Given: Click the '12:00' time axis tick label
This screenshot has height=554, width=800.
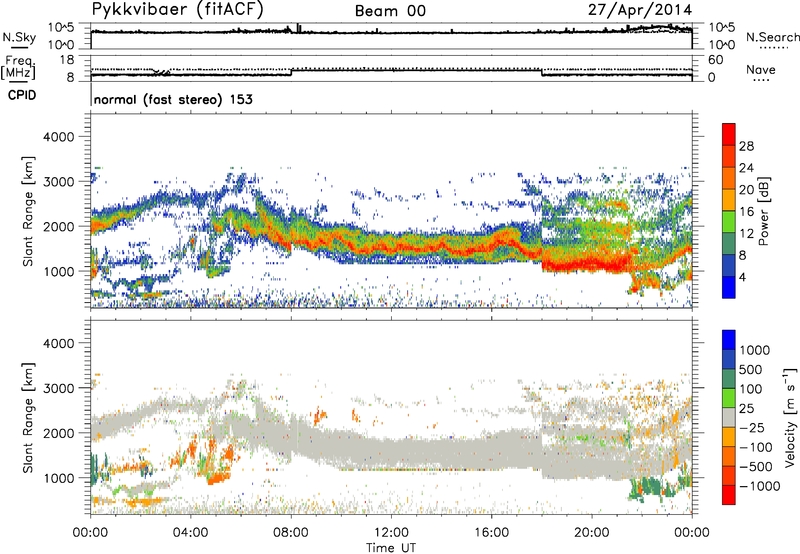Looking at the screenshot, I should click(x=391, y=533).
